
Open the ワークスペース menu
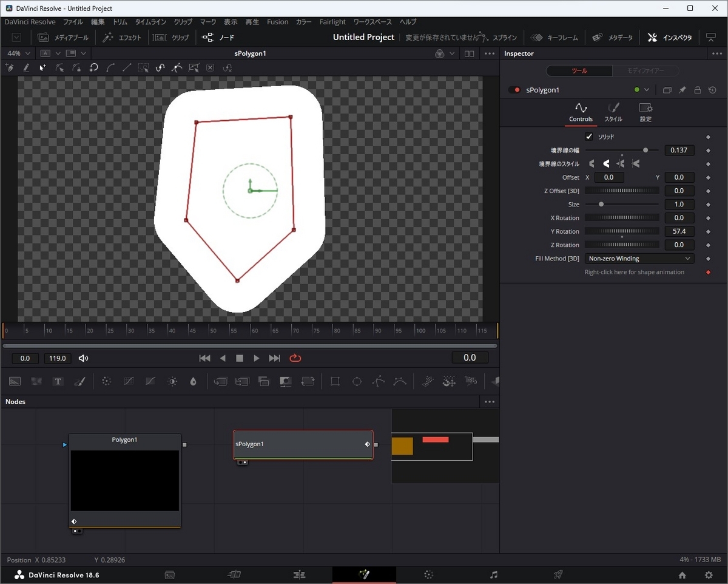coord(372,22)
